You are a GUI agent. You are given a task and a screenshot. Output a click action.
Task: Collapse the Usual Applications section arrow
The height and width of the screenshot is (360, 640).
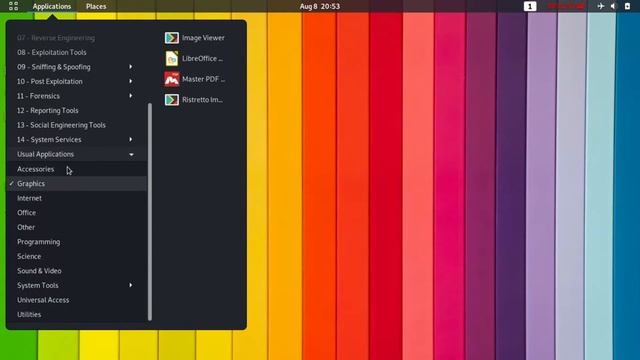click(131, 154)
